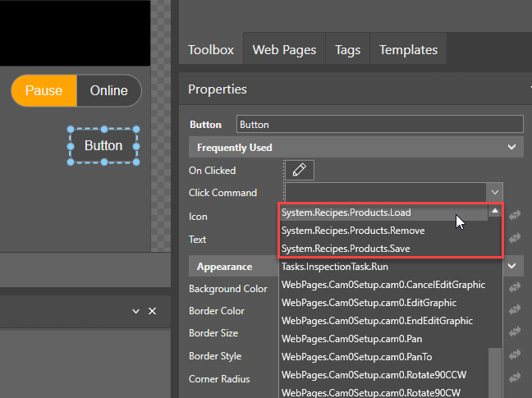The width and height of the screenshot is (532, 398).
Task: Open the Templates tab
Action: (408, 50)
